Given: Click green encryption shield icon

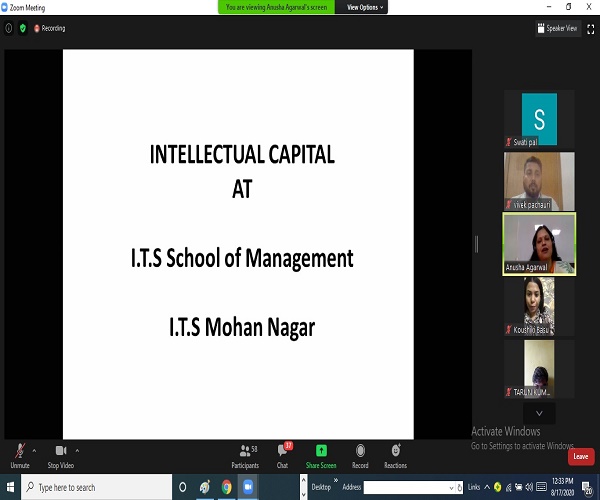Looking at the screenshot, I should click(23, 28).
